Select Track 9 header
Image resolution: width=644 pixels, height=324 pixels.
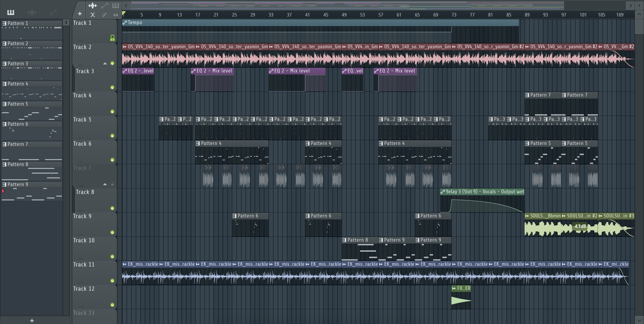[x=95, y=224]
